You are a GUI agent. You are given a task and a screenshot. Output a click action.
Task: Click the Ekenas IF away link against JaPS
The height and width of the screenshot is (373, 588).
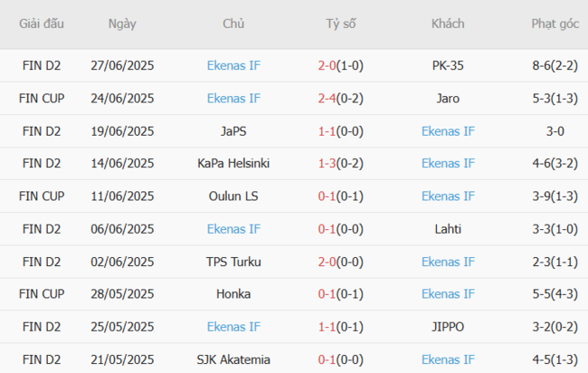pos(448,130)
